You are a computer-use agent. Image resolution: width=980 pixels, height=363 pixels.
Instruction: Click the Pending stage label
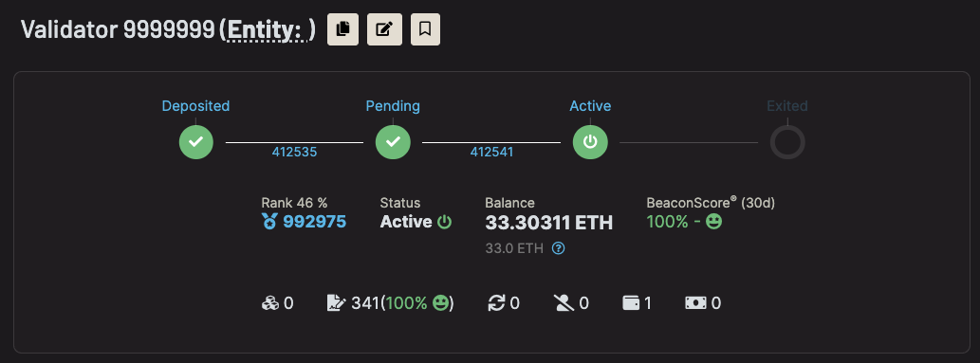click(393, 106)
